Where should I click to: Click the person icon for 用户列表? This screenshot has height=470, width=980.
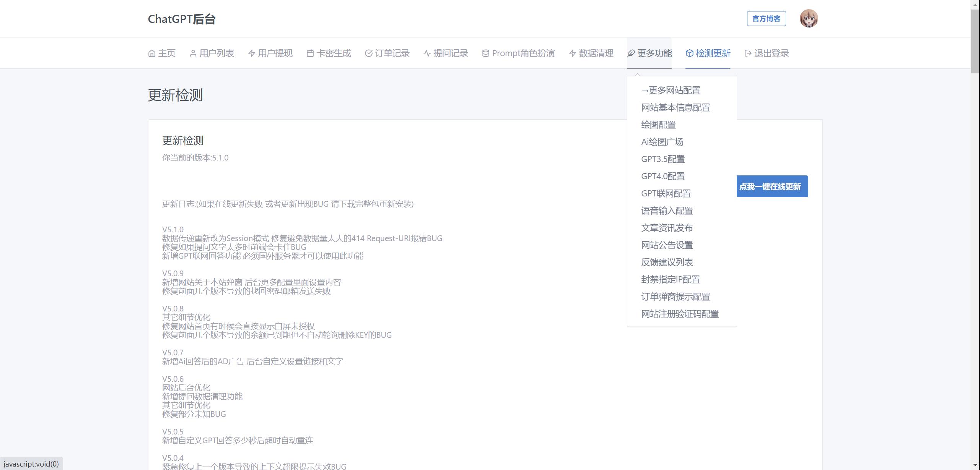pyautogui.click(x=193, y=53)
